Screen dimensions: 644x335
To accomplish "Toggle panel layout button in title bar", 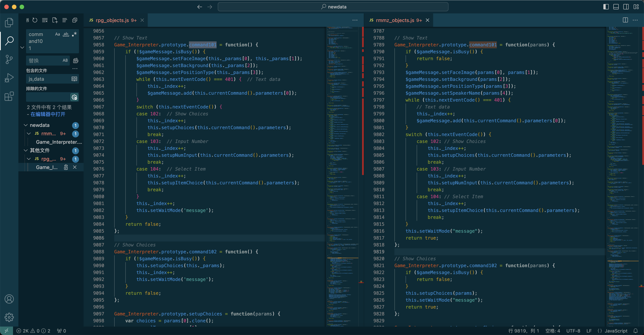I will (616, 7).
